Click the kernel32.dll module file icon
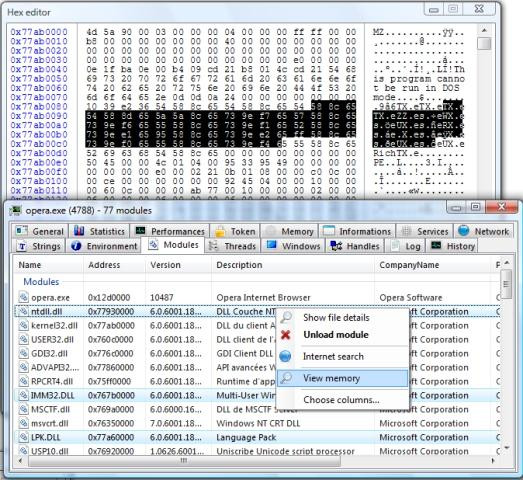 (x=23, y=325)
